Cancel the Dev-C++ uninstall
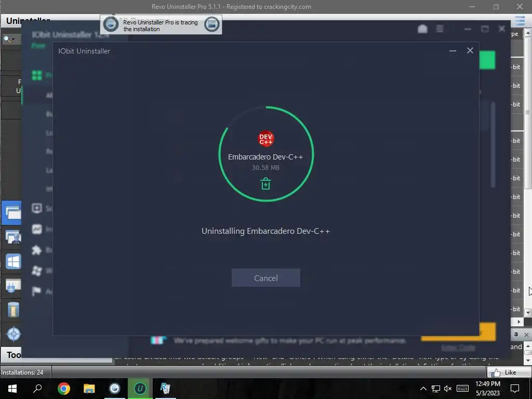The width and height of the screenshot is (532, 399). coord(265,278)
